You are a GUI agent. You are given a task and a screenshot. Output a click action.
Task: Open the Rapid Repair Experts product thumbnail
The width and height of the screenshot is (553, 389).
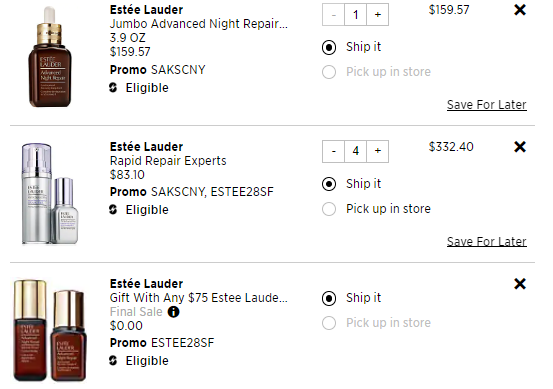50,193
